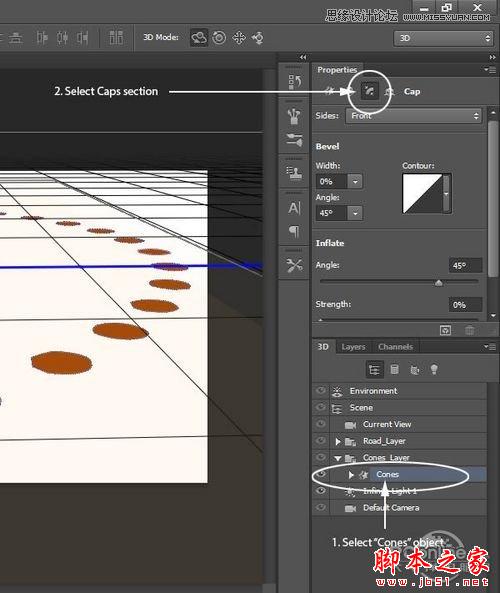Switch to the 3D tab
This screenshot has width=500, height=593.
(x=323, y=346)
